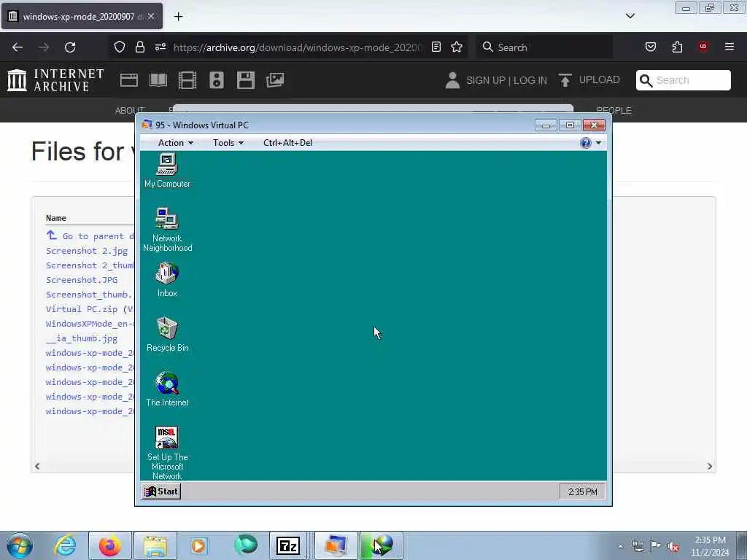
Task: Open the Pocket save icon
Action: click(x=650, y=47)
